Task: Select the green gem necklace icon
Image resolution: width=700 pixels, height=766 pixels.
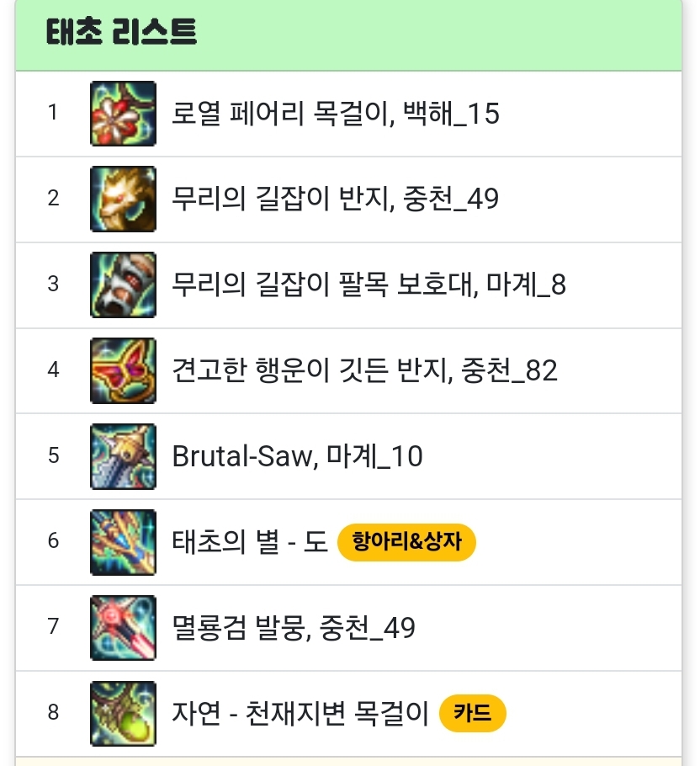Action: [123, 714]
